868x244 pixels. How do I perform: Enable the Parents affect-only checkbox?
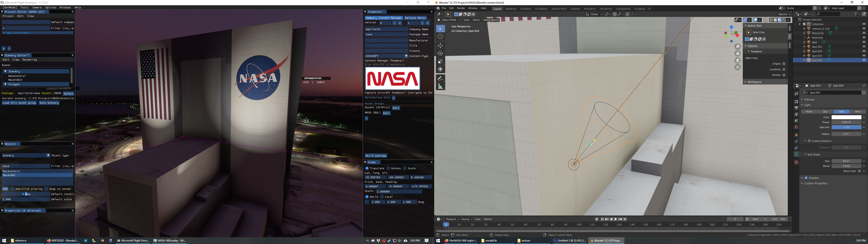click(x=784, y=75)
